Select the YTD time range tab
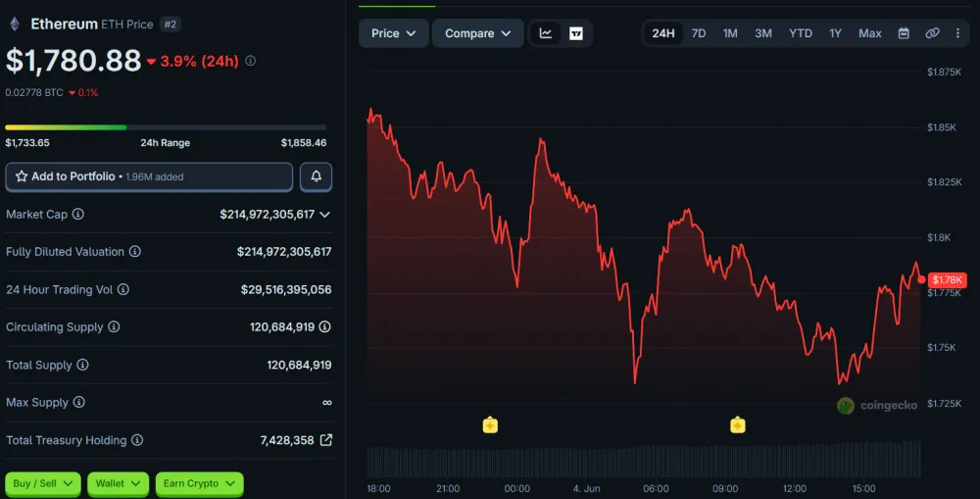Screen dimensions: 980x499 coord(800,33)
